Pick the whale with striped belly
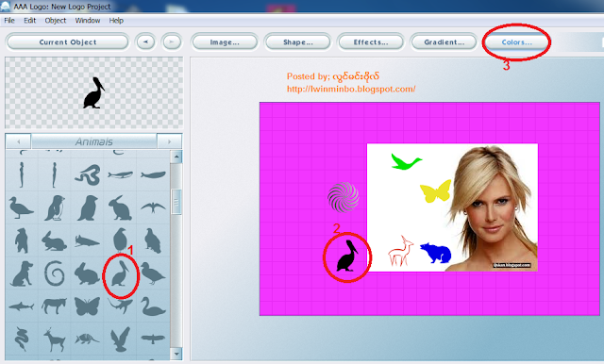 click(x=120, y=175)
